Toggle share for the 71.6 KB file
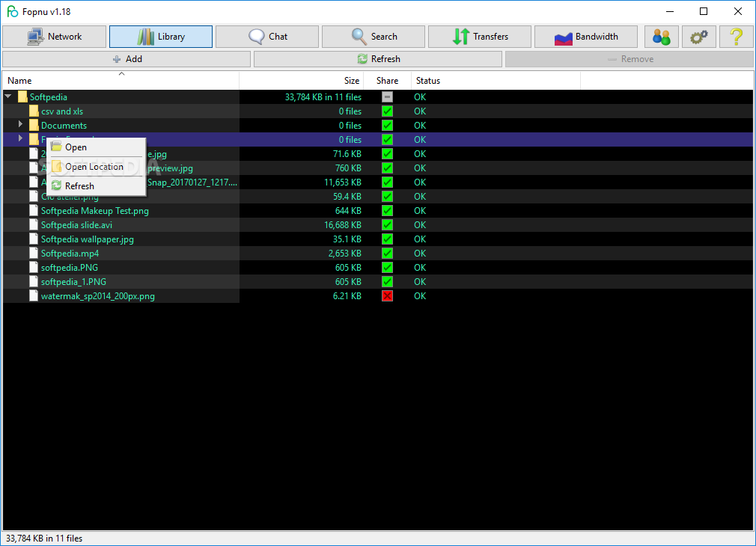This screenshot has height=546, width=756. pos(387,154)
